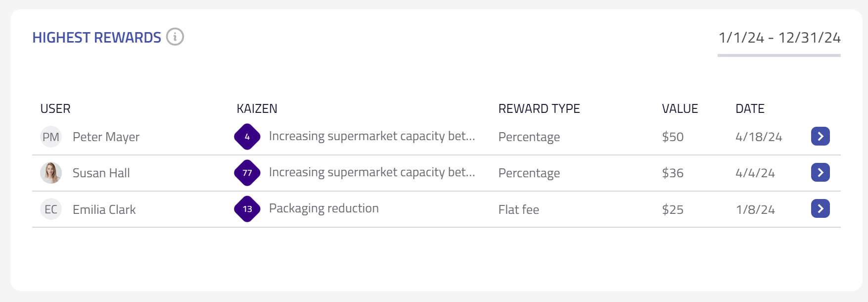
Task: Sort by the DATE column header
Action: (750, 109)
